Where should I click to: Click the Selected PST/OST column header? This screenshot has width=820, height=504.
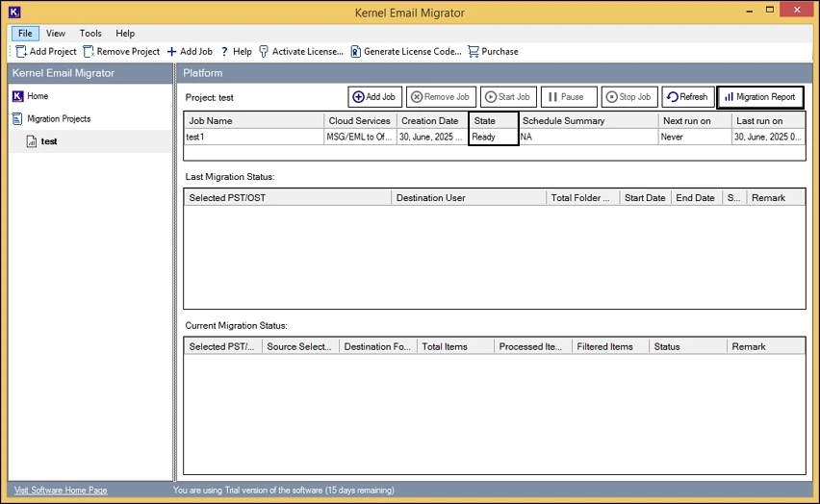(x=288, y=197)
